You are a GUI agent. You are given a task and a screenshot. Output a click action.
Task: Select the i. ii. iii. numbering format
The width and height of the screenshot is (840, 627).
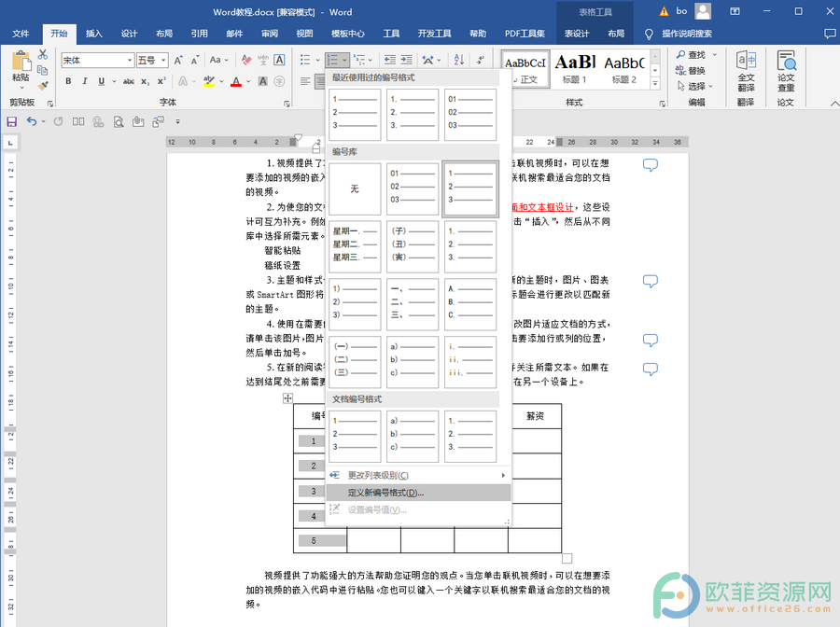click(470, 362)
